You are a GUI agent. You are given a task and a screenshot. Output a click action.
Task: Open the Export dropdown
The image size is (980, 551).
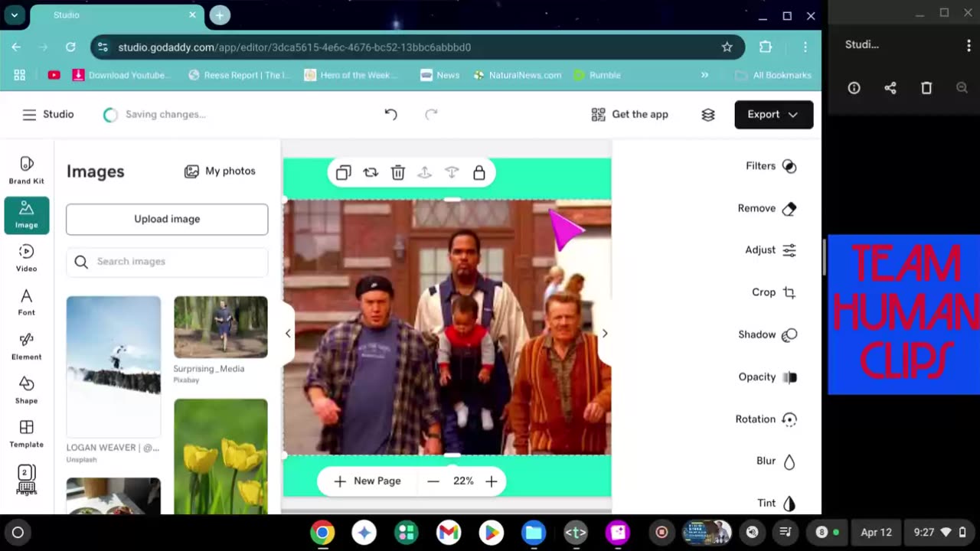(774, 115)
